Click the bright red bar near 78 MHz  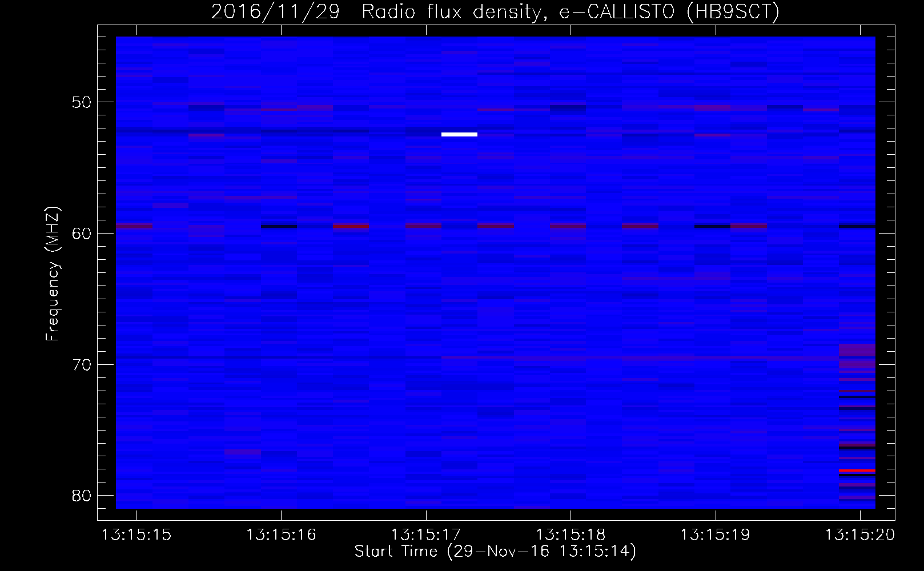857,471
